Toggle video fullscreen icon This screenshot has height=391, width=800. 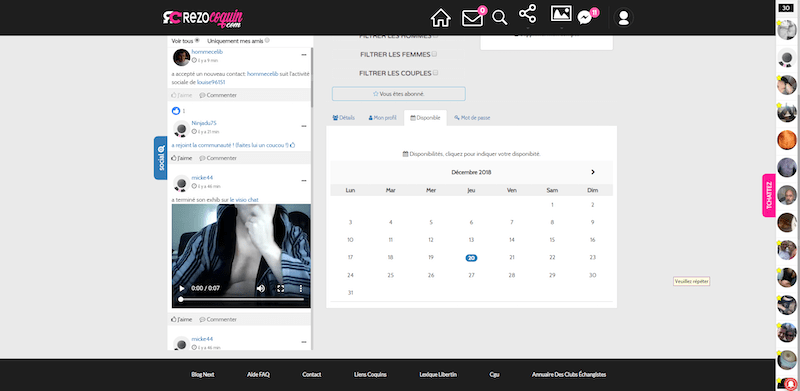coord(281,288)
